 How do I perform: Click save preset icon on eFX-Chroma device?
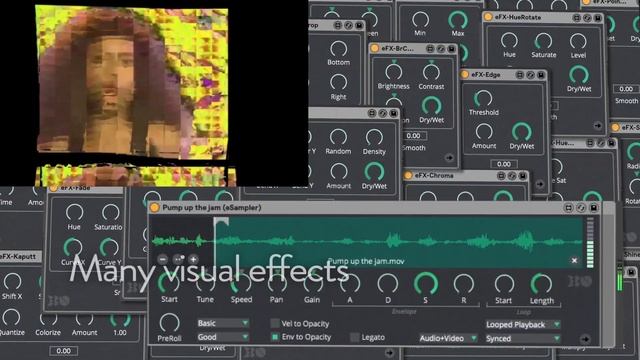[522, 176]
